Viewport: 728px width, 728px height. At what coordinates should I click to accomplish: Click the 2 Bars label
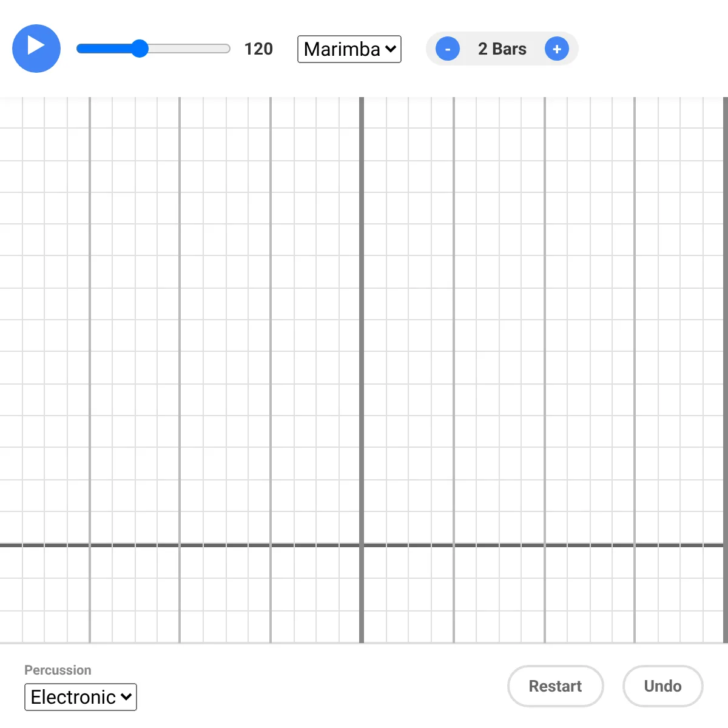(x=502, y=49)
